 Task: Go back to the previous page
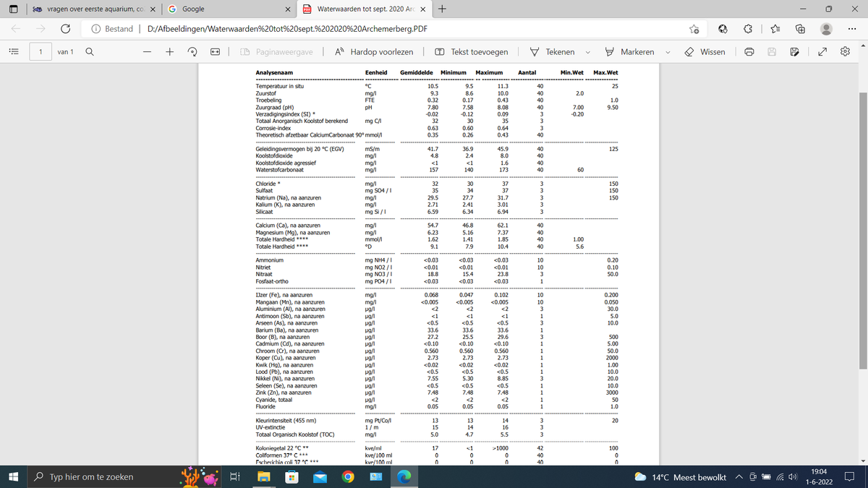coord(14,29)
